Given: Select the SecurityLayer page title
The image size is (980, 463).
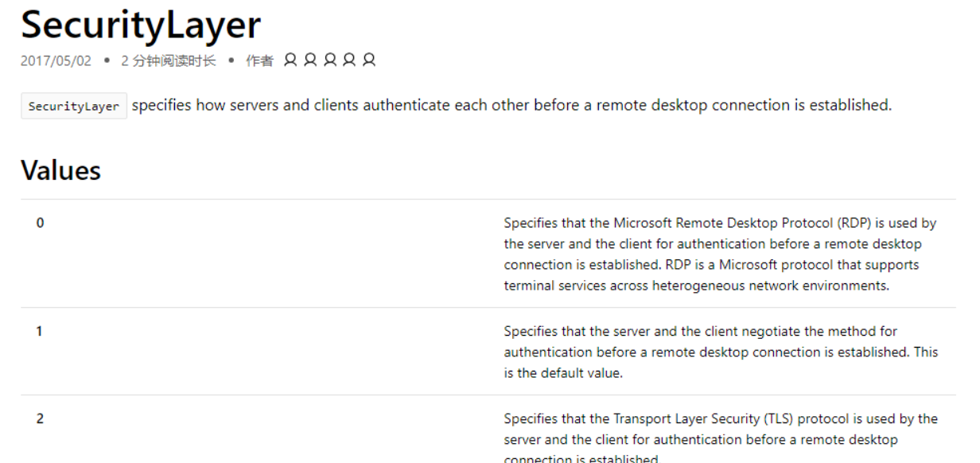Looking at the screenshot, I should (x=141, y=25).
